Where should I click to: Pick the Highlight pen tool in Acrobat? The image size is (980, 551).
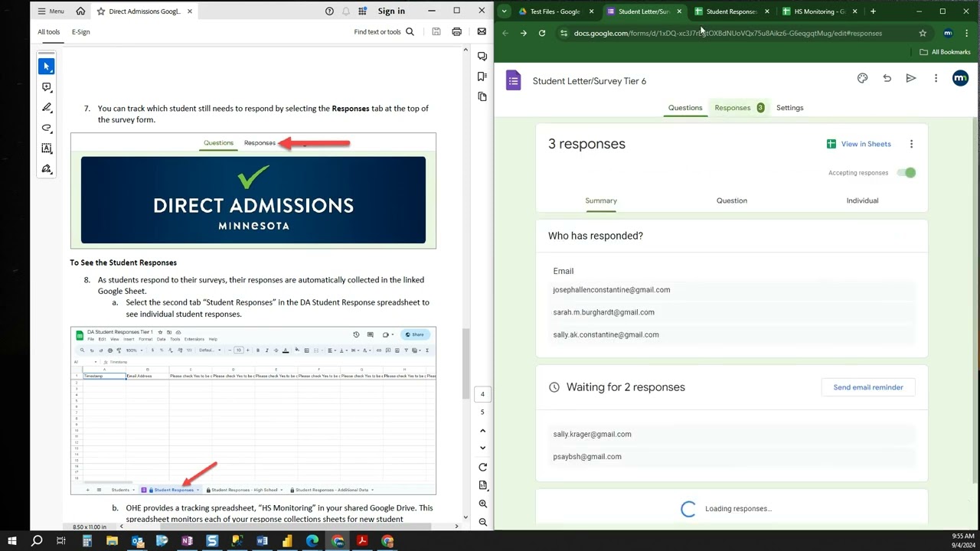point(47,108)
